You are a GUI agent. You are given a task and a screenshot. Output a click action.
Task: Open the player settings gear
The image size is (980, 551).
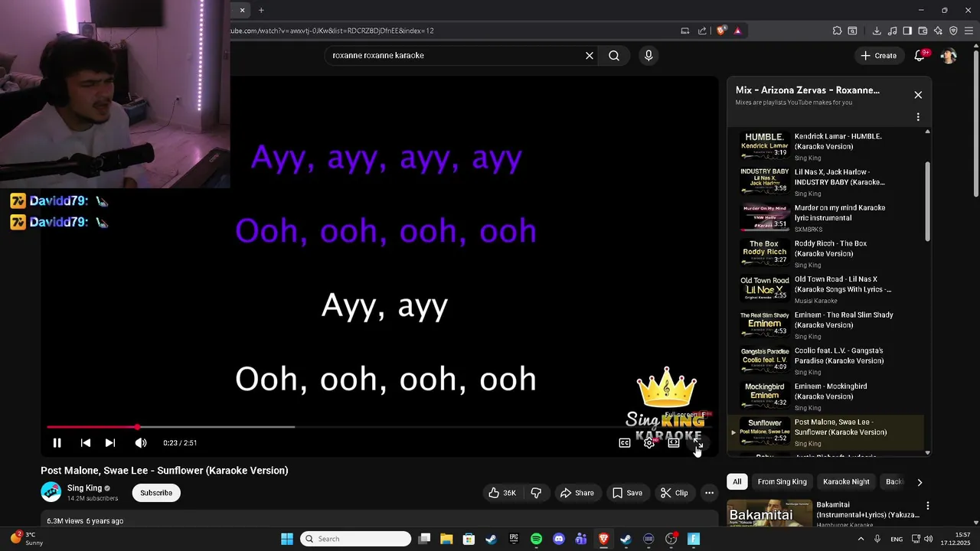(x=649, y=443)
